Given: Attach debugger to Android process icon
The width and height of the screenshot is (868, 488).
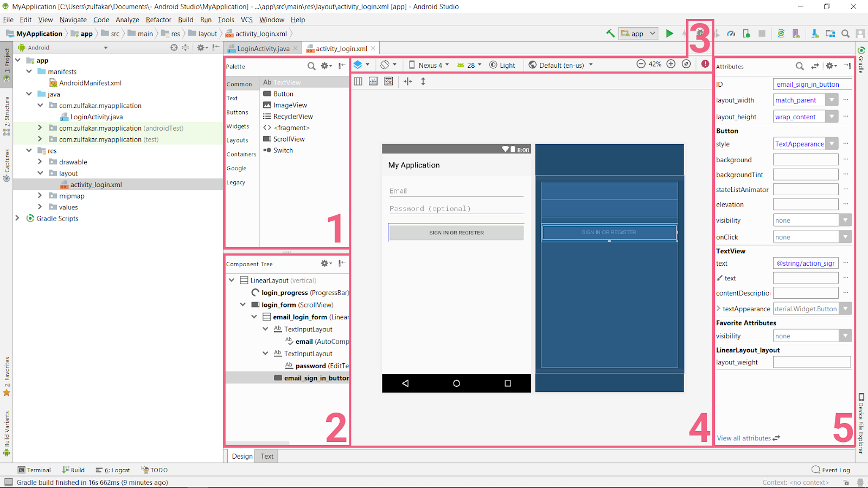Looking at the screenshot, I should 746,34.
